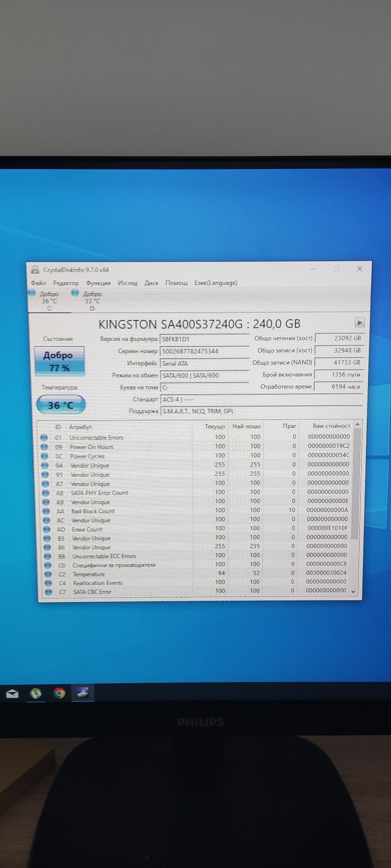This screenshot has height=868, width=391.
Task: Click the Атрибут column header
Action: tap(80, 427)
